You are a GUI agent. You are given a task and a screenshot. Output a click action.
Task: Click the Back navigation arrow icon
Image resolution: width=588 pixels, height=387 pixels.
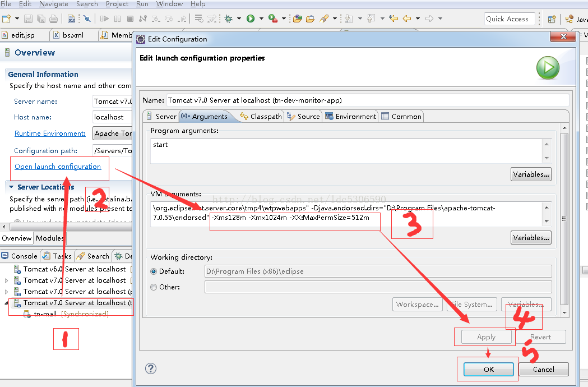click(x=407, y=19)
